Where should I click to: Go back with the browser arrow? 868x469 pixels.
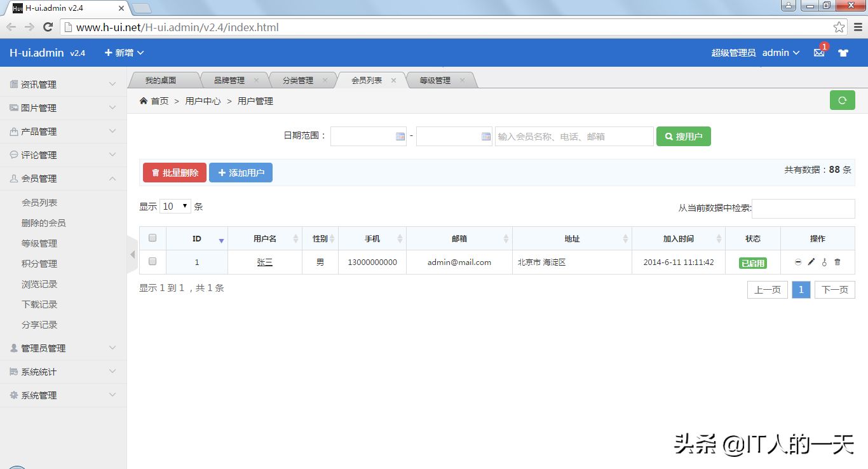[11, 27]
